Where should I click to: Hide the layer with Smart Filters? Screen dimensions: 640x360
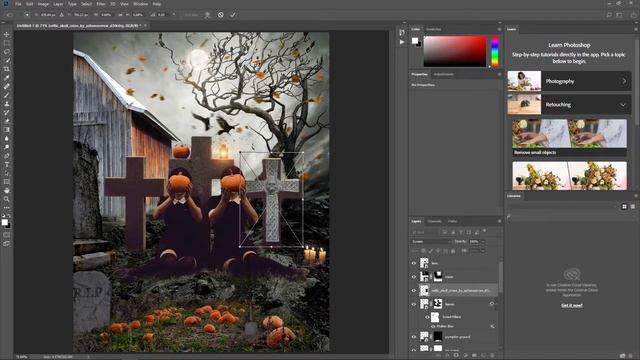click(413, 304)
